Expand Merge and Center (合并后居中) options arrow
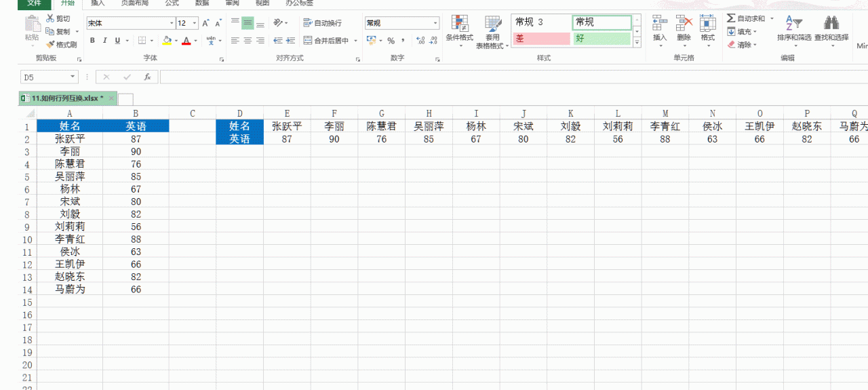 tap(355, 41)
